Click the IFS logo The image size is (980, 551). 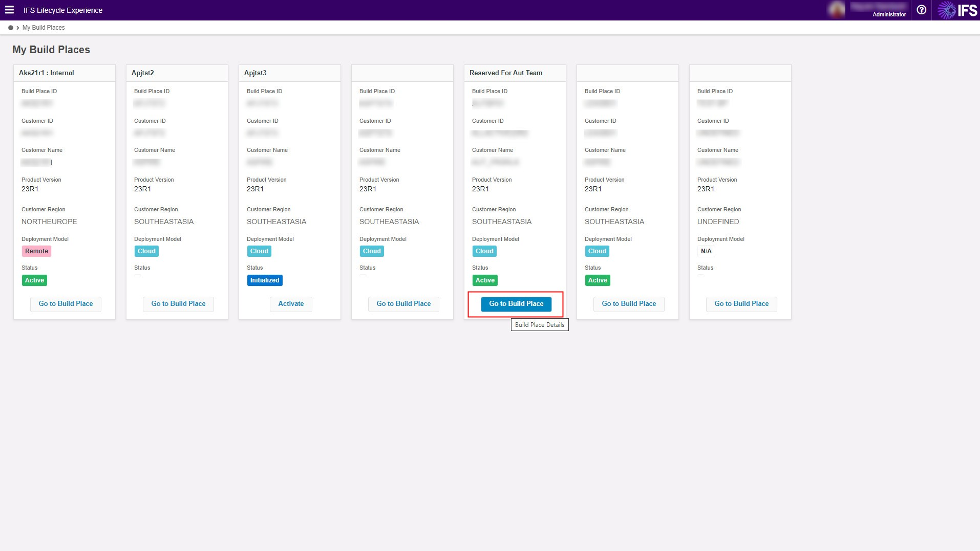[957, 10]
